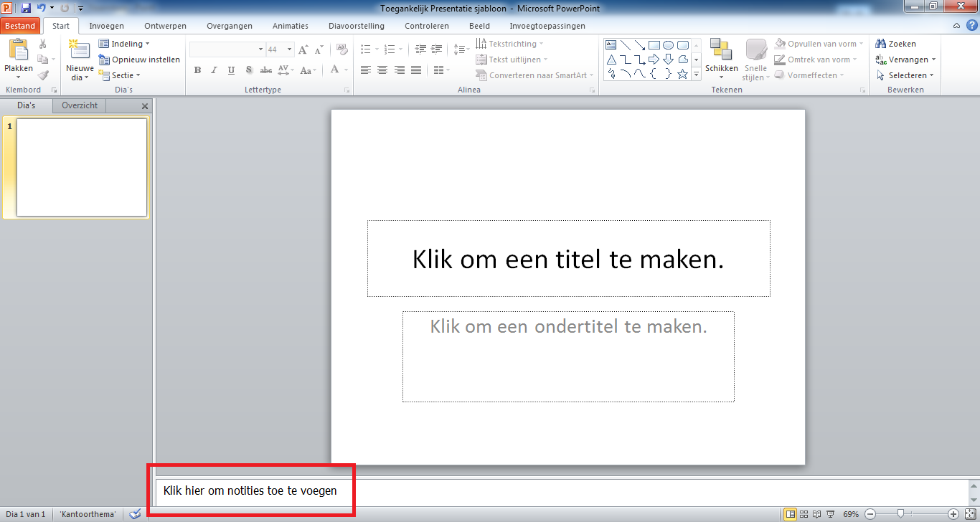Screen dimensions: 980x522
Task: Open the Overgangen tab
Action: (x=230, y=26)
